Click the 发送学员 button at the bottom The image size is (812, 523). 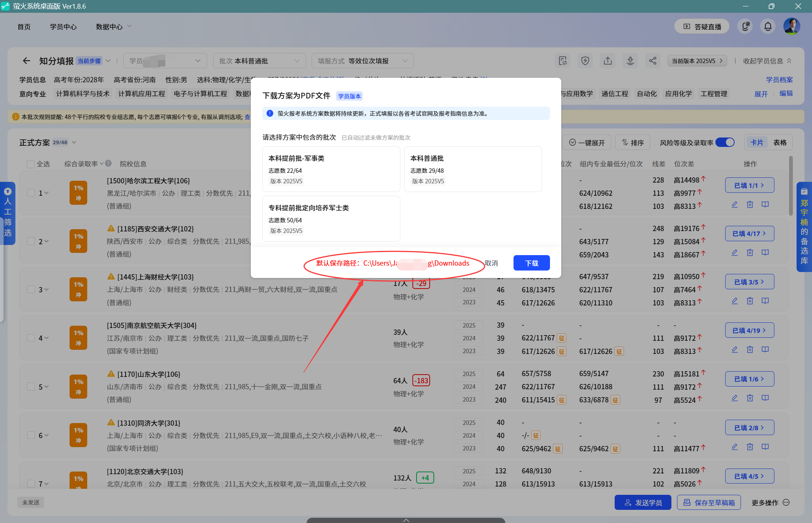(x=643, y=502)
